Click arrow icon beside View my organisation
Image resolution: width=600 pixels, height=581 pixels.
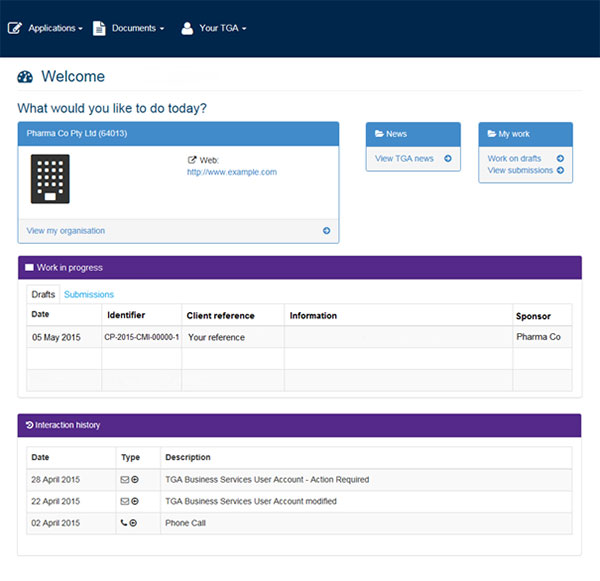coord(326,231)
